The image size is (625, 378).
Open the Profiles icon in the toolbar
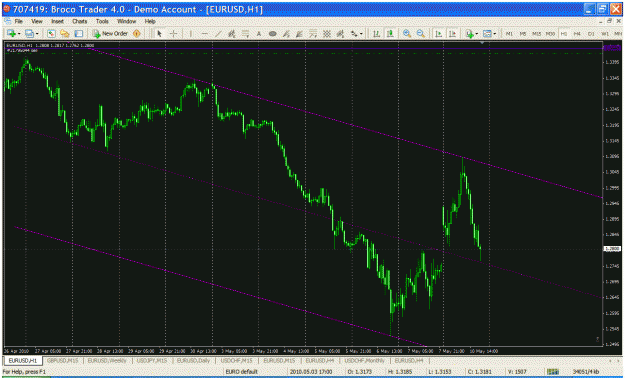[29, 33]
